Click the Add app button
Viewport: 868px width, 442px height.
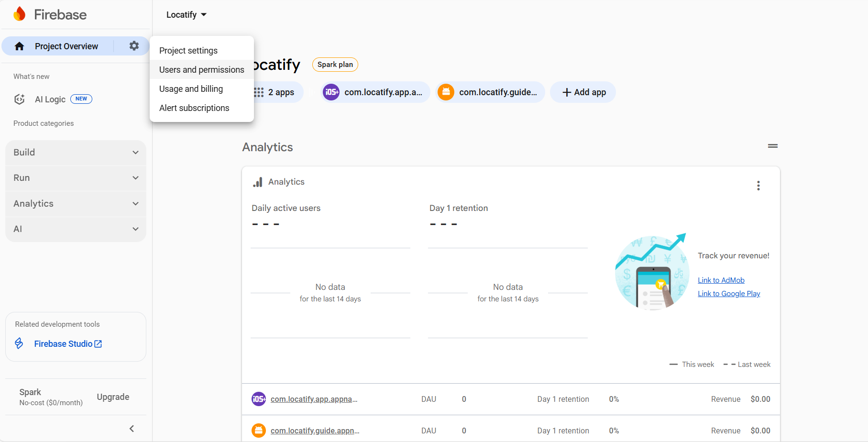[x=583, y=92]
